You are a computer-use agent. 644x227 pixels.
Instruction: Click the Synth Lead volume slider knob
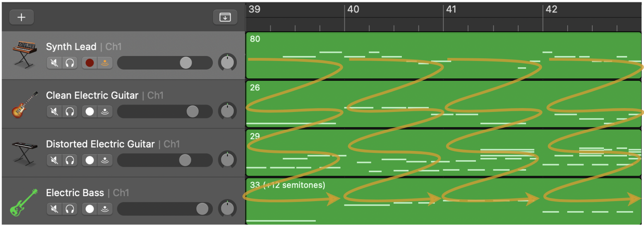pos(186,63)
